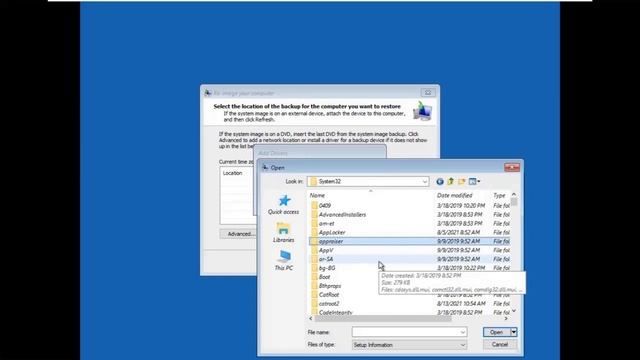Click the 0409 folder icon
Image resolution: width=640 pixels, height=360 pixels.
click(314, 205)
